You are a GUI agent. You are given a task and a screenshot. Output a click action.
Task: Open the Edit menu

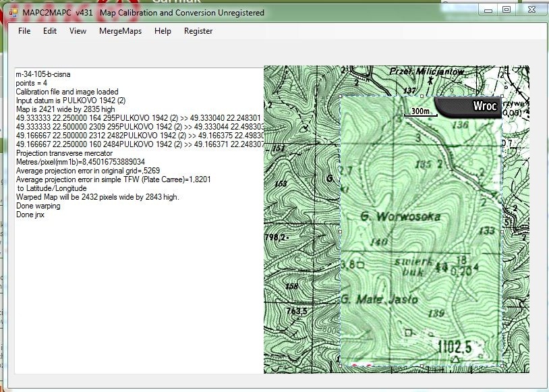coord(50,31)
